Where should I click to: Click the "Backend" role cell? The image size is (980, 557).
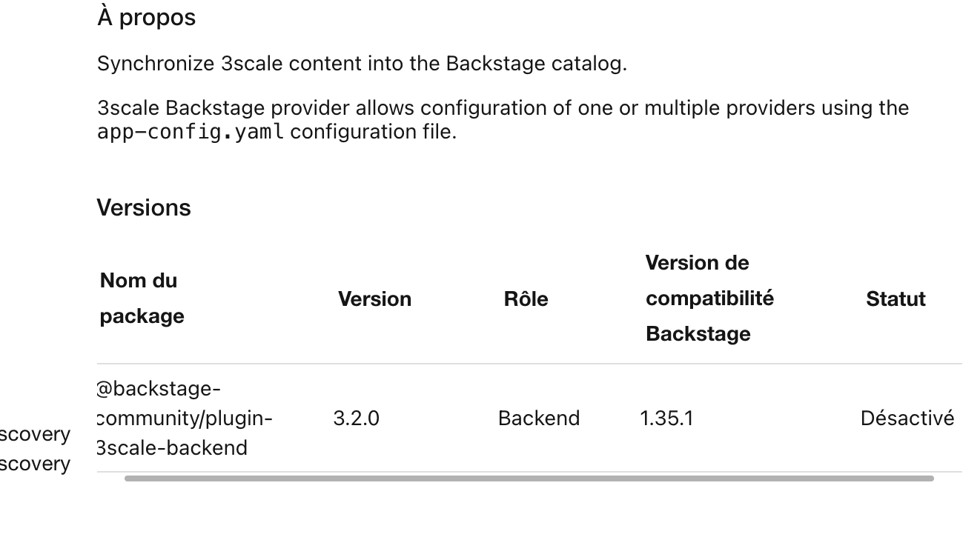[539, 418]
